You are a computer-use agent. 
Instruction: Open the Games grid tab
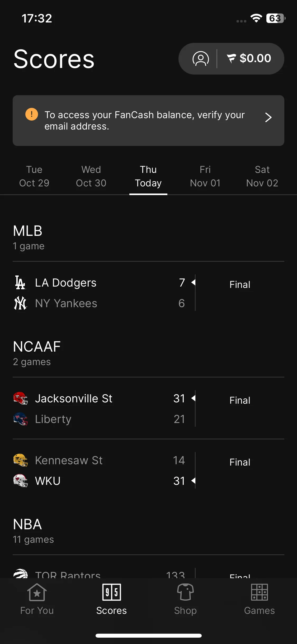pyautogui.click(x=260, y=599)
